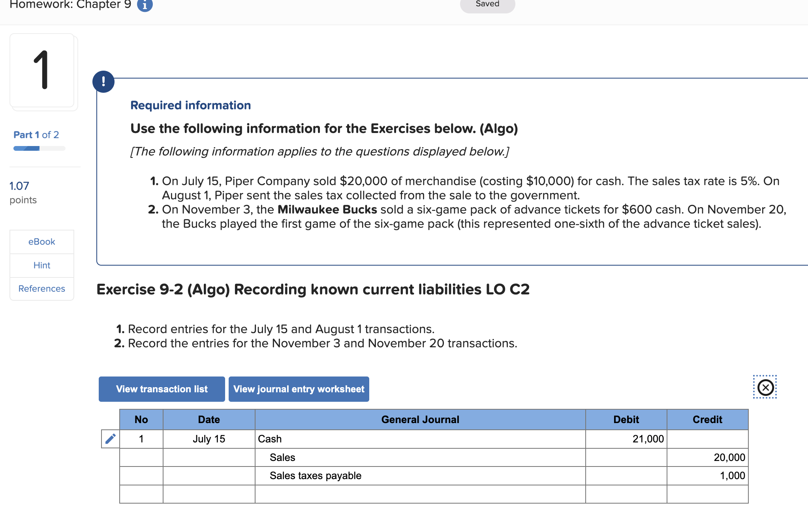Click the empty General Journal cell in last row
Viewport: 808px width, 532px height.
[x=420, y=494]
